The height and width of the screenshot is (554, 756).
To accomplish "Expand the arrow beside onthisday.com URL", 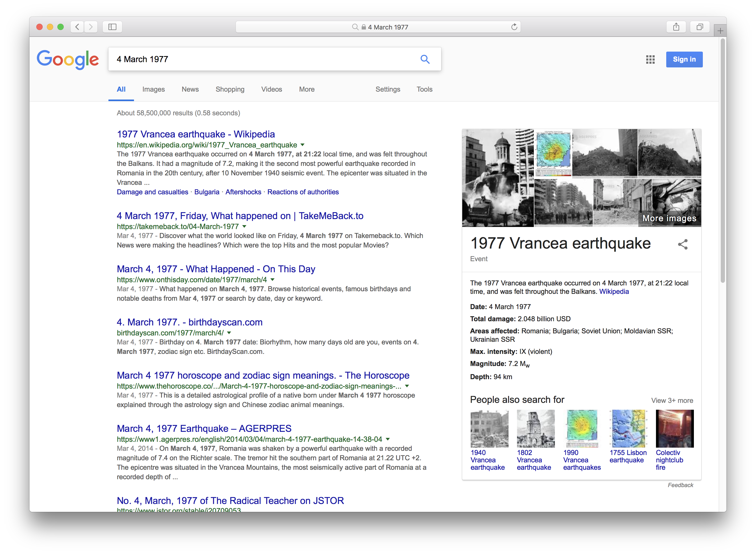I will (x=272, y=280).
